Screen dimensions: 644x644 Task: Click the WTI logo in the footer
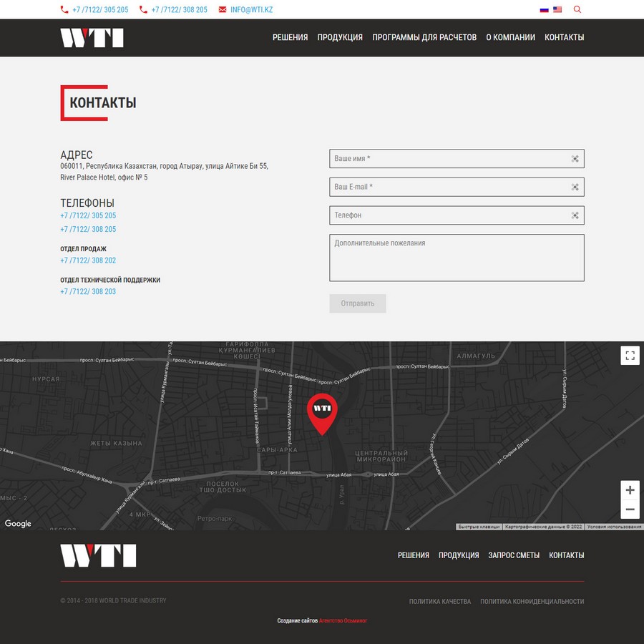(98, 556)
